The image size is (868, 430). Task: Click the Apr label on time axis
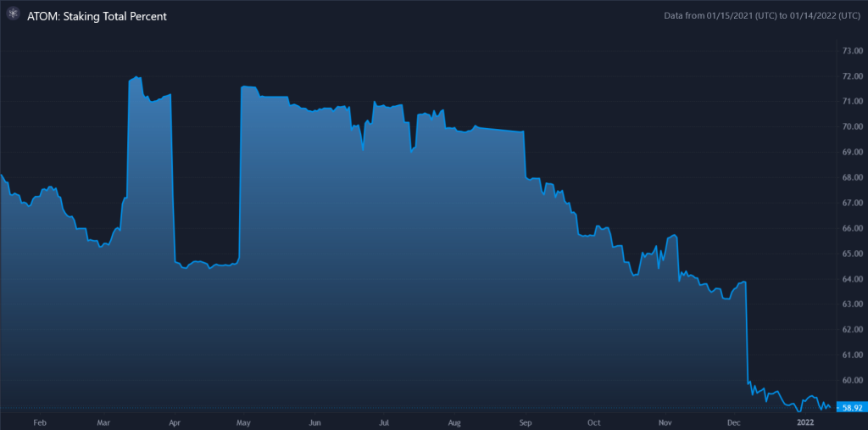point(175,423)
